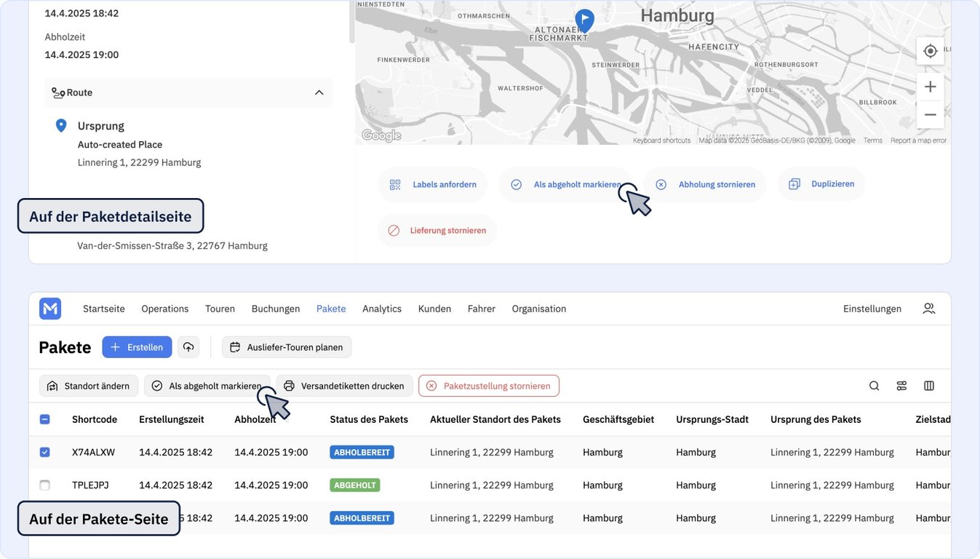Open the search icon in Pakete toolbar
The width and height of the screenshot is (980, 559).
874,386
